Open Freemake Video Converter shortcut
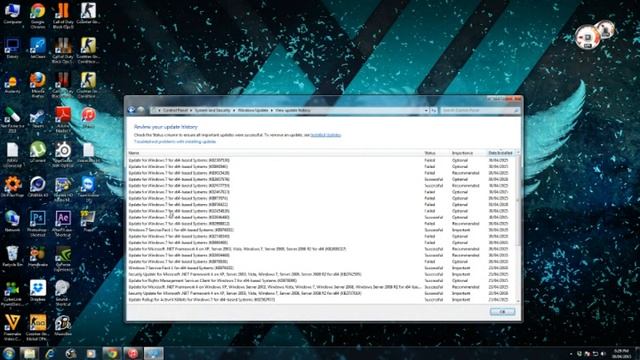640x360 pixels. (x=12, y=327)
